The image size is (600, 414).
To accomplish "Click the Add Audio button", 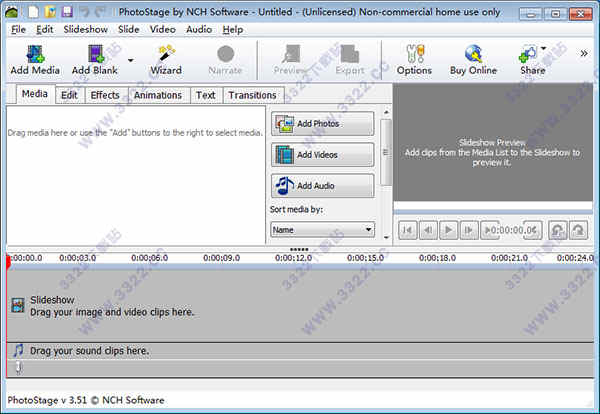I will (x=323, y=186).
